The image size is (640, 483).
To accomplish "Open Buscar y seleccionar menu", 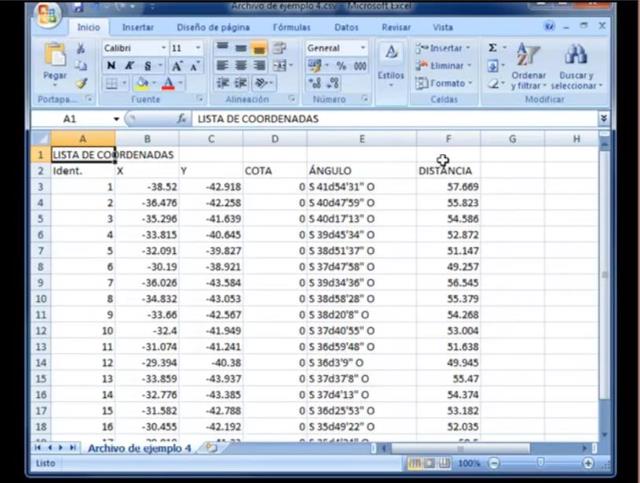I will click(x=576, y=66).
